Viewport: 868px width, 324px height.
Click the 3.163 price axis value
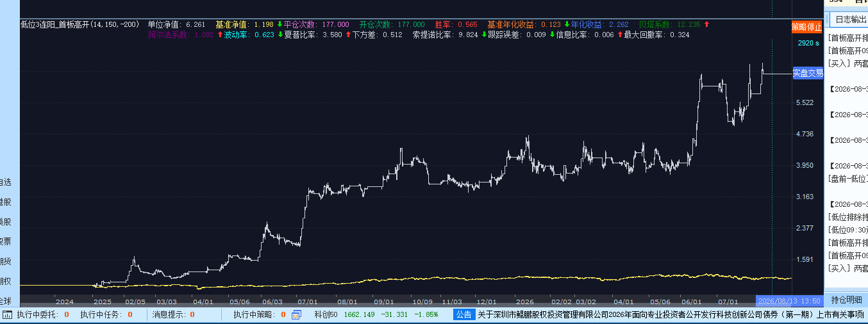(x=804, y=197)
